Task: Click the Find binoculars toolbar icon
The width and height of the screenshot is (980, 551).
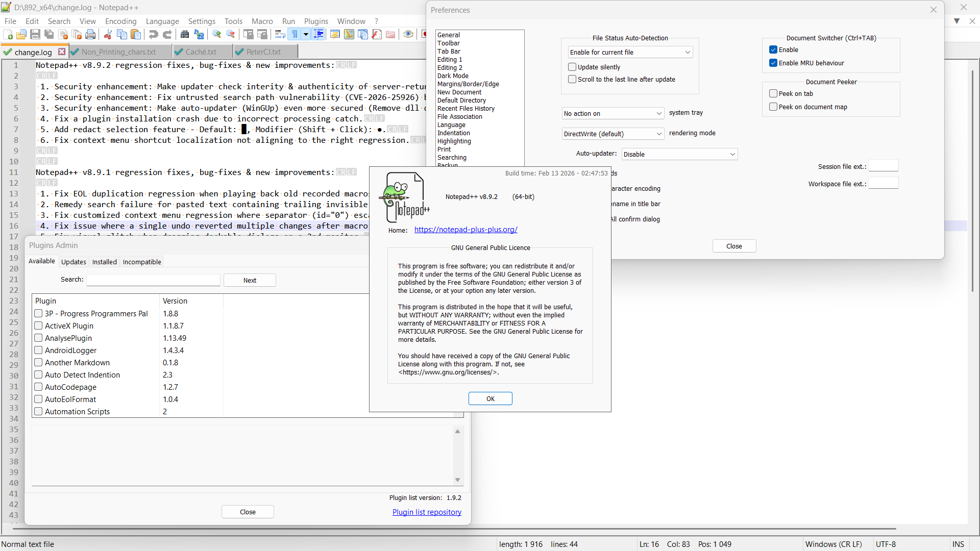Action: pos(185,35)
